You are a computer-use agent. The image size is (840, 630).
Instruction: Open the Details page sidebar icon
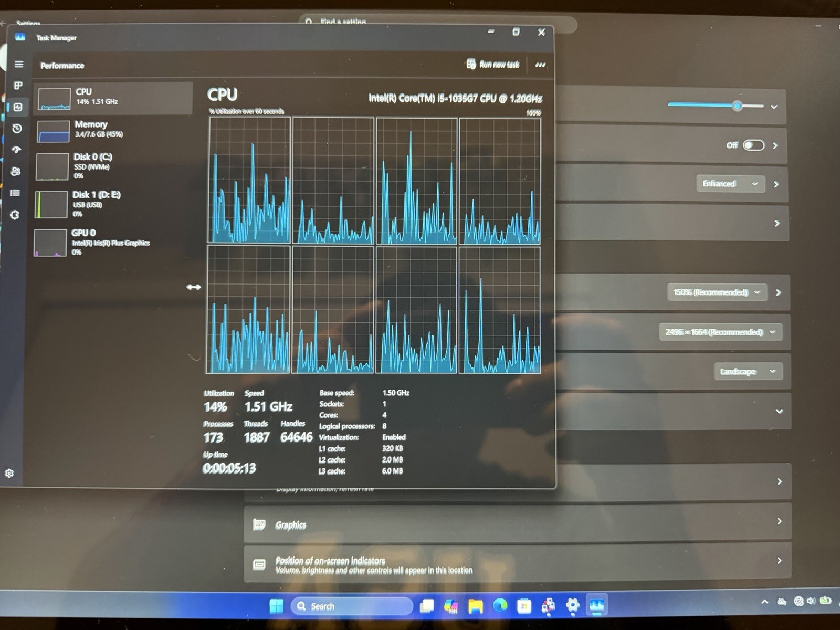coord(15,193)
